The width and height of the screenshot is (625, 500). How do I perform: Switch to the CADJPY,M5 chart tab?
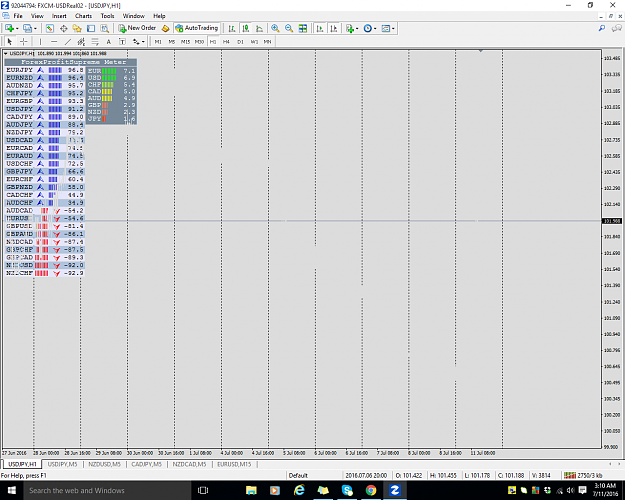(x=146, y=464)
